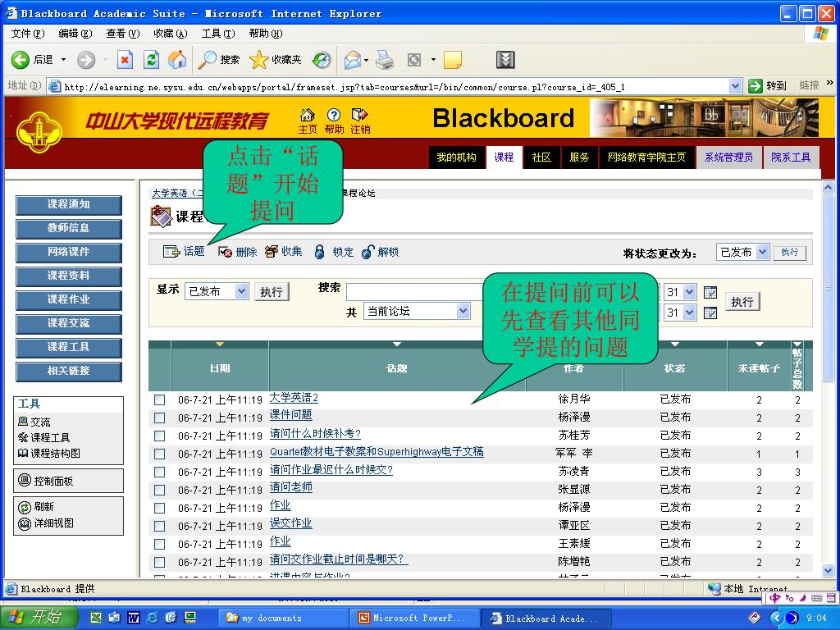Click the Blackboard 主页 home icon
Image resolution: width=840 pixels, height=630 pixels.
[308, 115]
